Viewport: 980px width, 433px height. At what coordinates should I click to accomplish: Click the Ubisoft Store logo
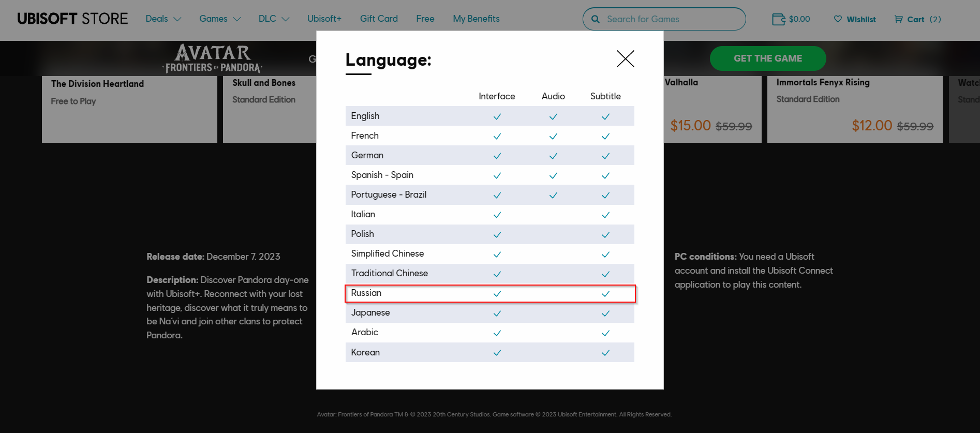72,19
